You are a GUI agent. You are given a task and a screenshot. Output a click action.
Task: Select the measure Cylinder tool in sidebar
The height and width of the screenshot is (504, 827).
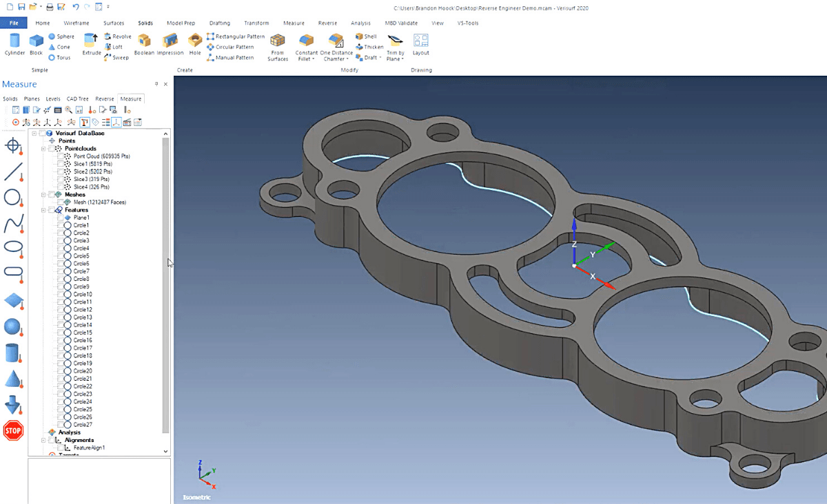pos(13,353)
